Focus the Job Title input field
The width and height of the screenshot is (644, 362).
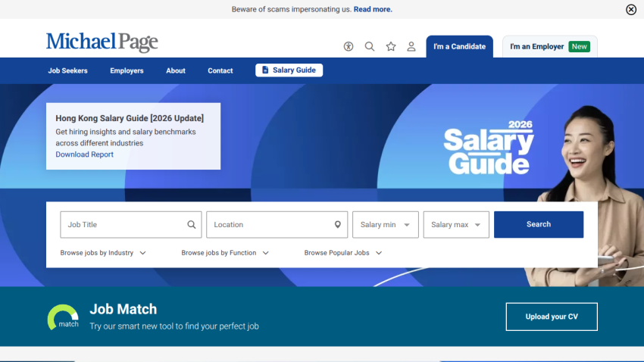click(x=130, y=224)
